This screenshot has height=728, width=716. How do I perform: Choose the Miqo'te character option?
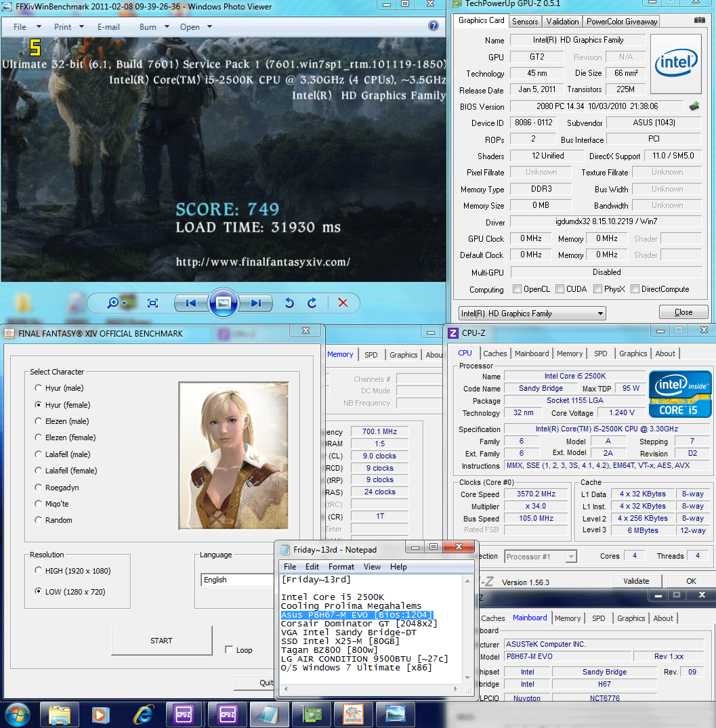click(x=38, y=504)
